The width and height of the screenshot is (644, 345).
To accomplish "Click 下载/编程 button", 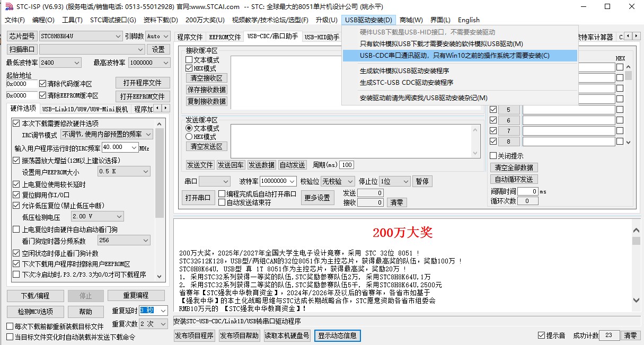I will 36,296.
